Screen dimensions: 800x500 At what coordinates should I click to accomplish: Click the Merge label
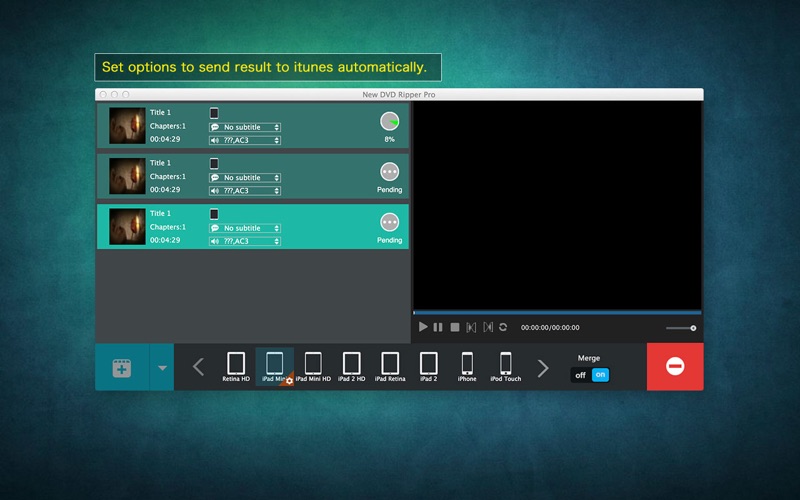[589, 358]
